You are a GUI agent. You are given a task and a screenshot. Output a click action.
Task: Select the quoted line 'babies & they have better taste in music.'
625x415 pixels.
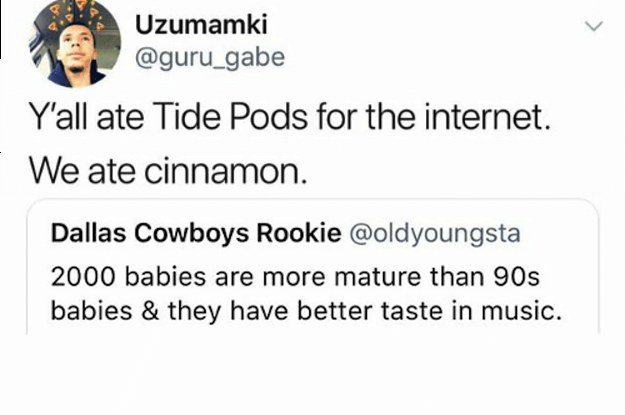coord(307,311)
